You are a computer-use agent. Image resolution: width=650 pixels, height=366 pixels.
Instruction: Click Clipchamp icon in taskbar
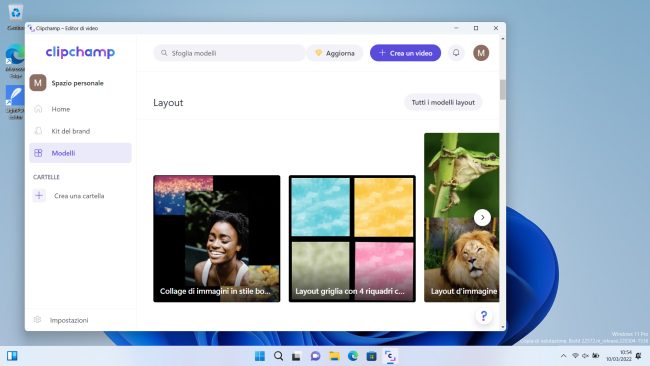[x=390, y=356]
